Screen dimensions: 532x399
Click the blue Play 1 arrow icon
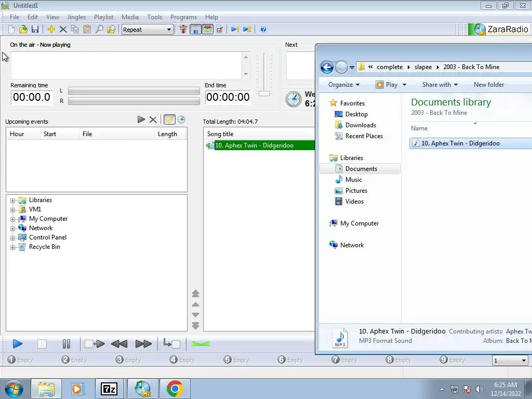point(235,29)
